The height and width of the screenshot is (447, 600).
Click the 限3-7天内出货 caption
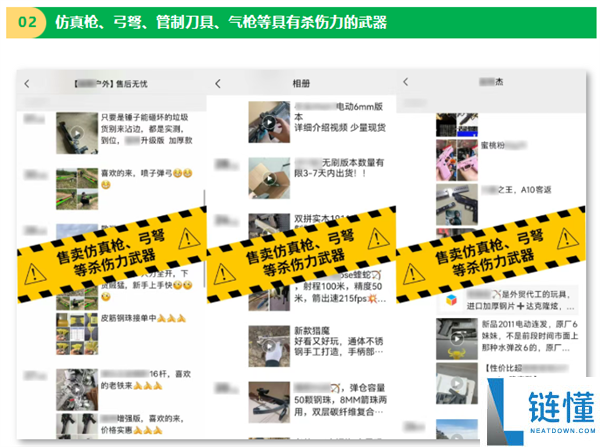click(x=330, y=173)
